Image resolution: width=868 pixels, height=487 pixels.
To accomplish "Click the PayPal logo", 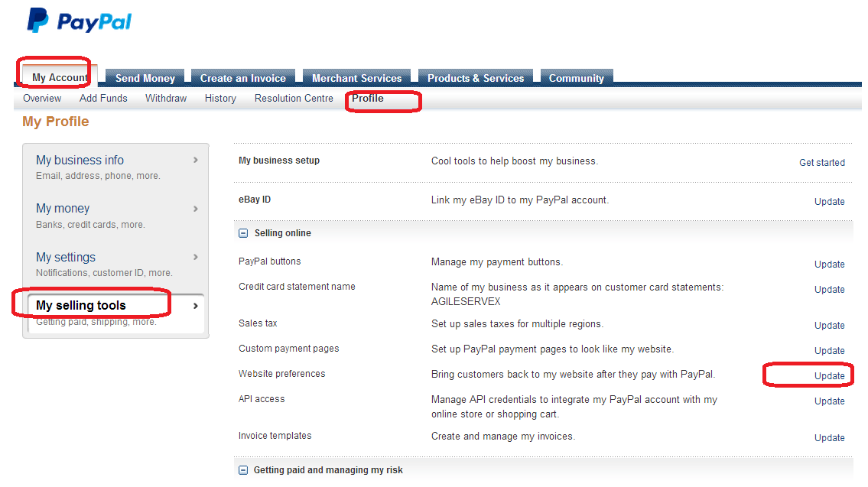I will [80, 21].
